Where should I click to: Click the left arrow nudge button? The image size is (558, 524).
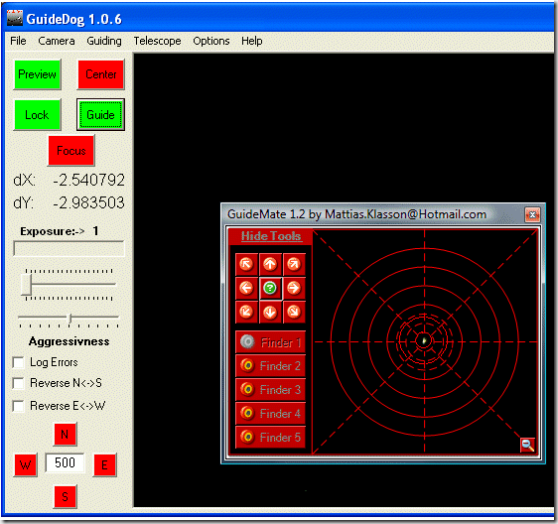click(246, 288)
